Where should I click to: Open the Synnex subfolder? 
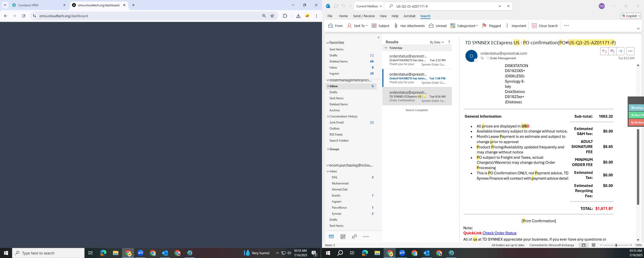point(351,214)
